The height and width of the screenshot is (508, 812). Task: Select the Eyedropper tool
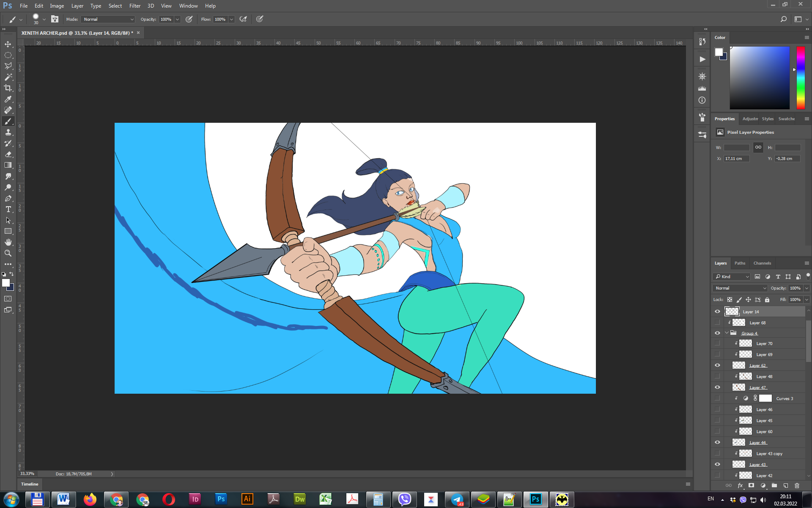8,99
